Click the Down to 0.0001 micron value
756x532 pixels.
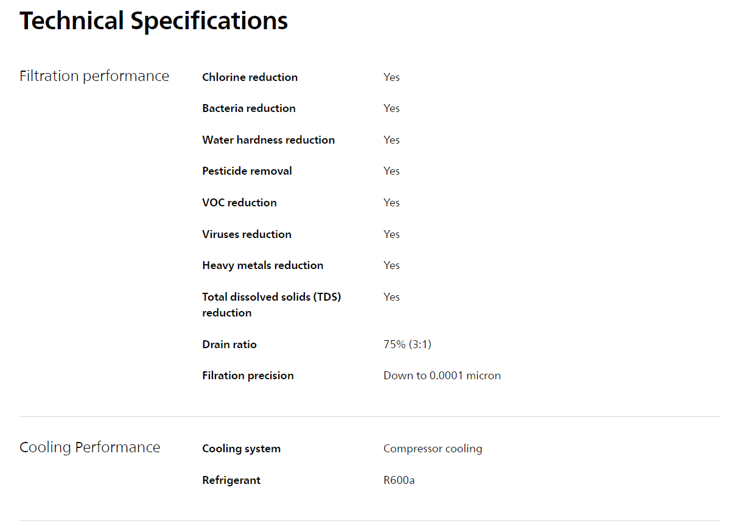click(442, 376)
